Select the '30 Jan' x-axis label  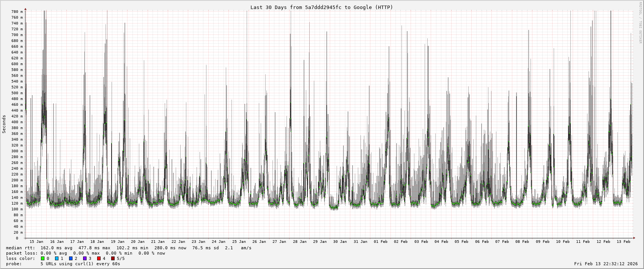(340, 241)
